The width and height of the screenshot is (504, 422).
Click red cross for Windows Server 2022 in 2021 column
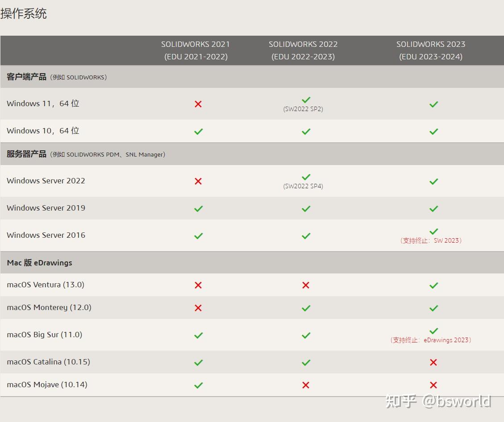point(198,181)
